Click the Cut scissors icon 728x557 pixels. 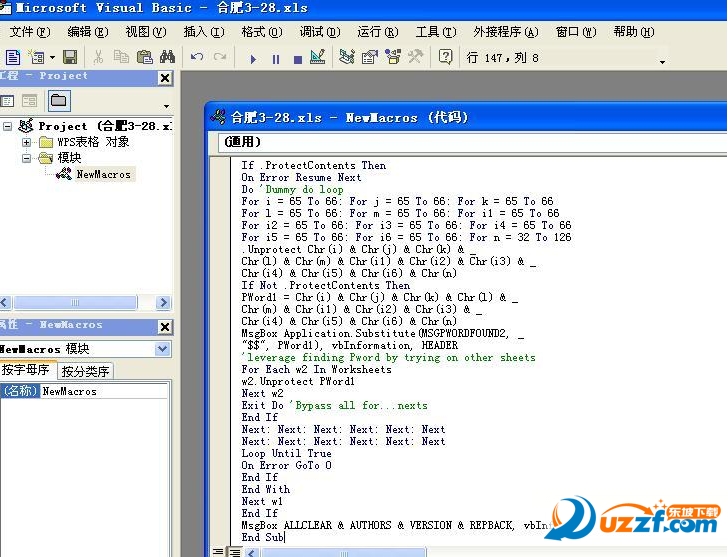[98, 58]
